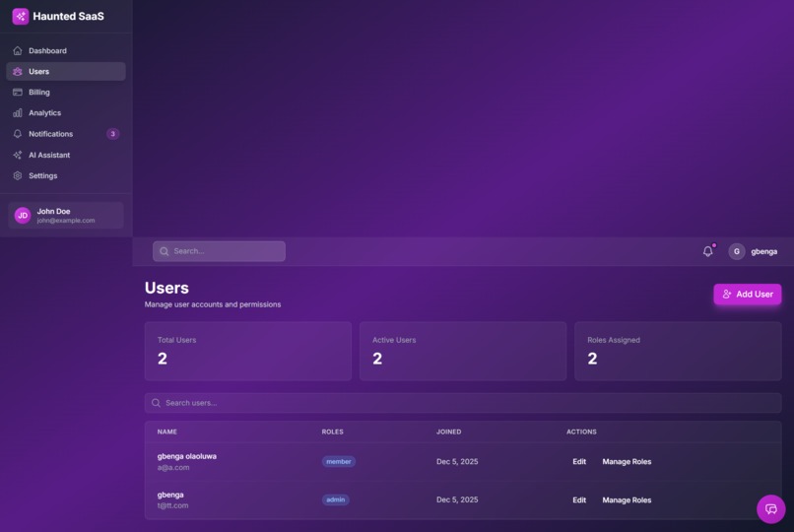The height and width of the screenshot is (532, 794).
Task: Select the Users menu item
Action: click(x=66, y=71)
